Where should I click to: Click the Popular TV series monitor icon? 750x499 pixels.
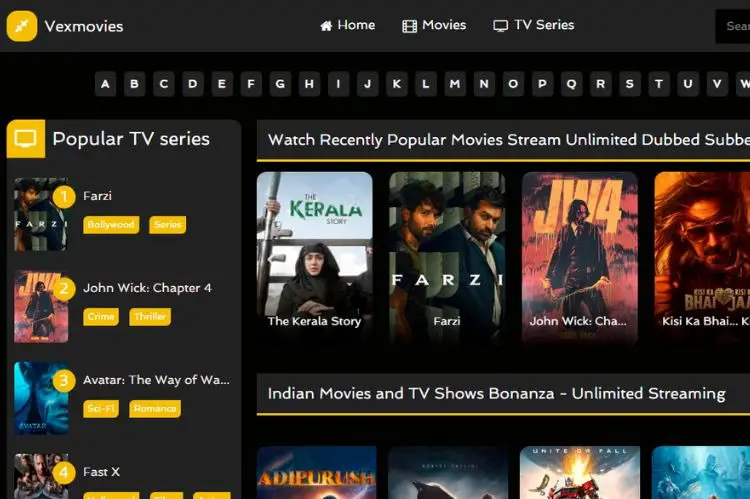coord(26,139)
